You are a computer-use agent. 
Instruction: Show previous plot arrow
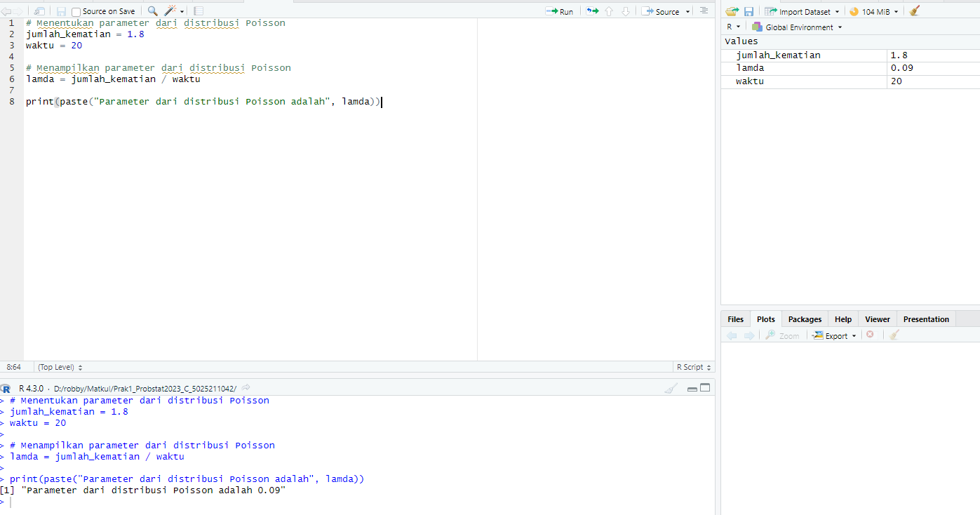point(732,335)
